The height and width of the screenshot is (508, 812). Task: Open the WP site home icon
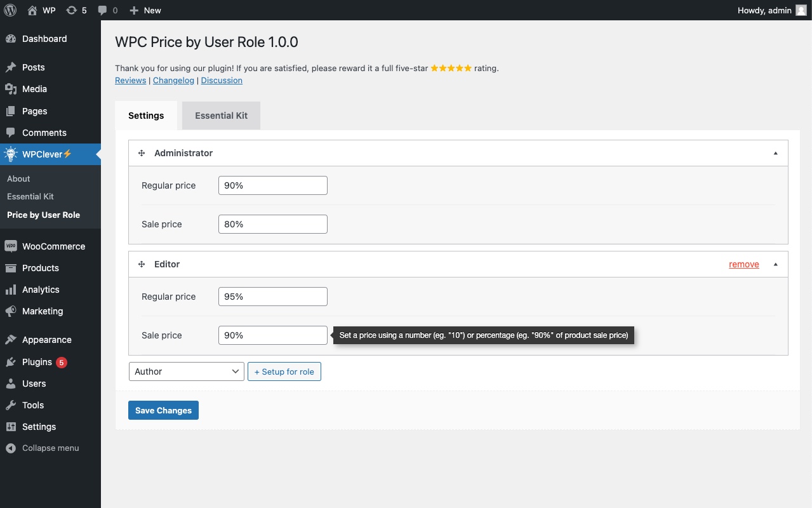pos(32,10)
